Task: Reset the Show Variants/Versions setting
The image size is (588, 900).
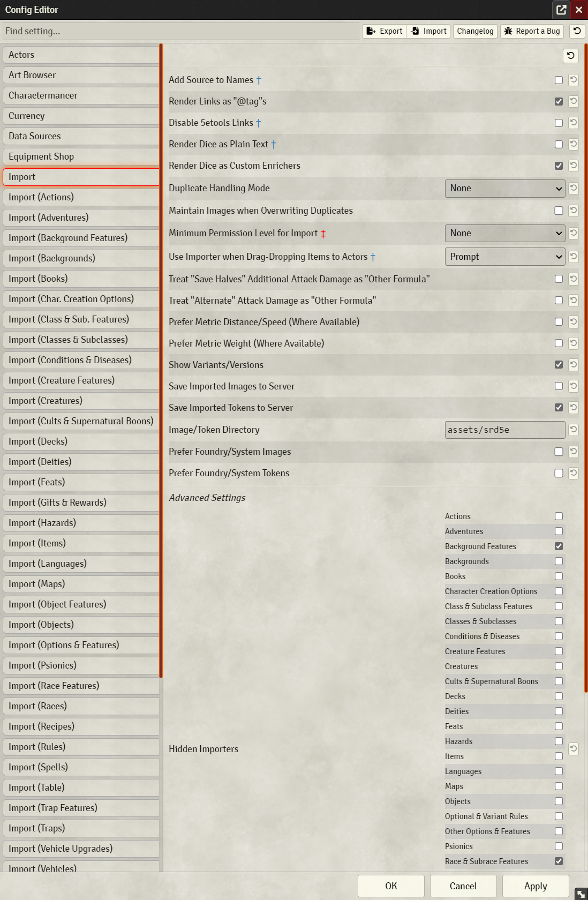Action: [x=573, y=365]
